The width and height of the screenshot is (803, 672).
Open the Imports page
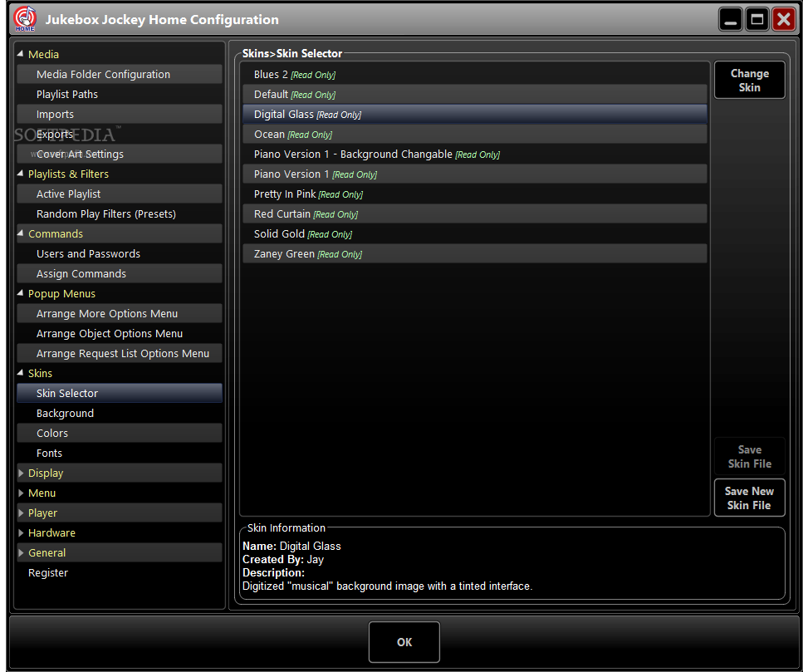coord(120,115)
